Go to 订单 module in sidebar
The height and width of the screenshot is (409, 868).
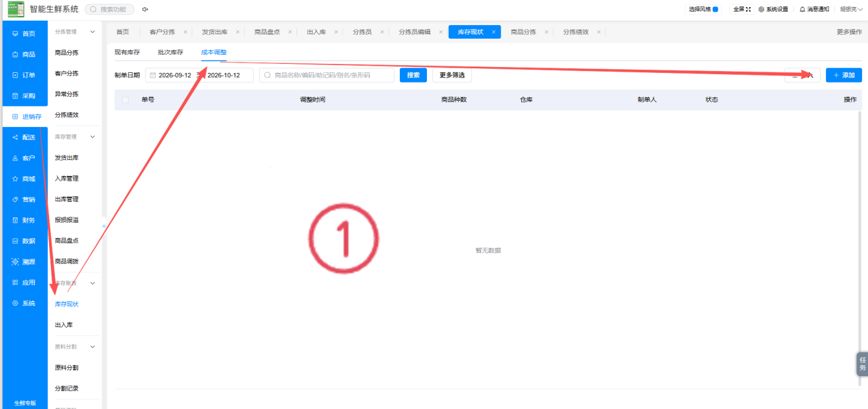(24, 75)
